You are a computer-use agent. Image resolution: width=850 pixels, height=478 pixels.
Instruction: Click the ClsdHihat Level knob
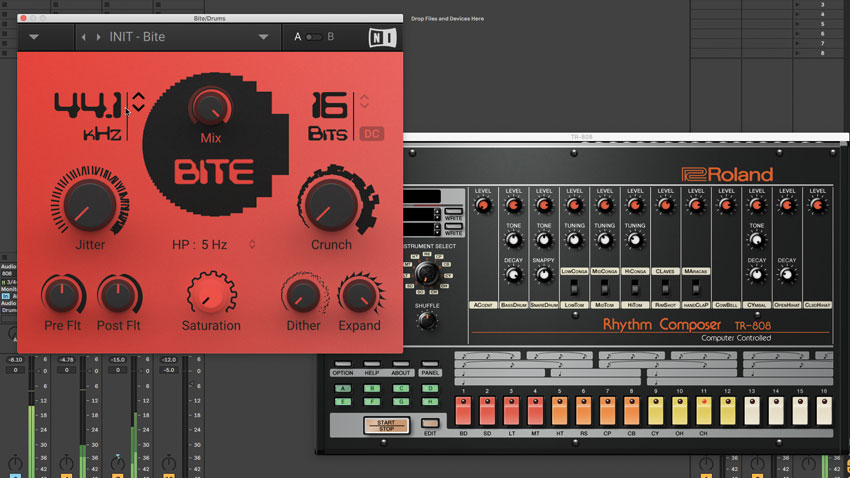tap(817, 205)
